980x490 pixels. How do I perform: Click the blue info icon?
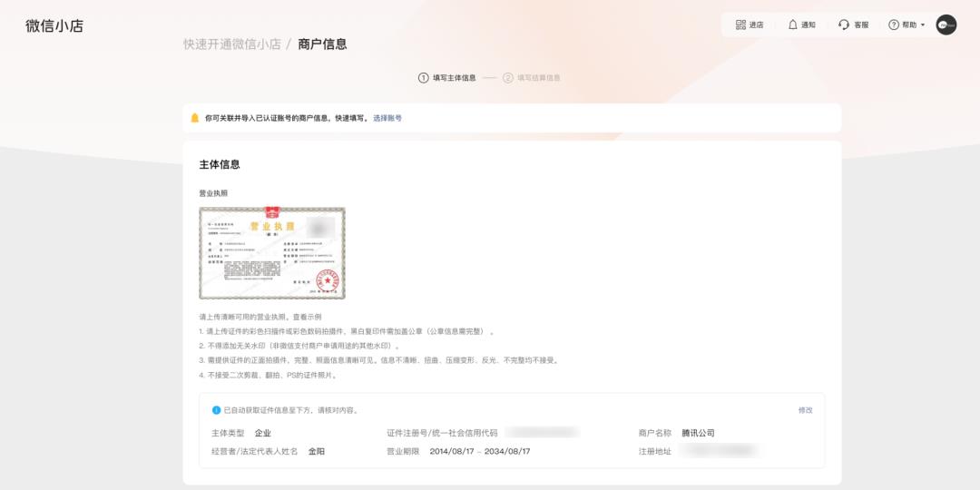pos(216,411)
